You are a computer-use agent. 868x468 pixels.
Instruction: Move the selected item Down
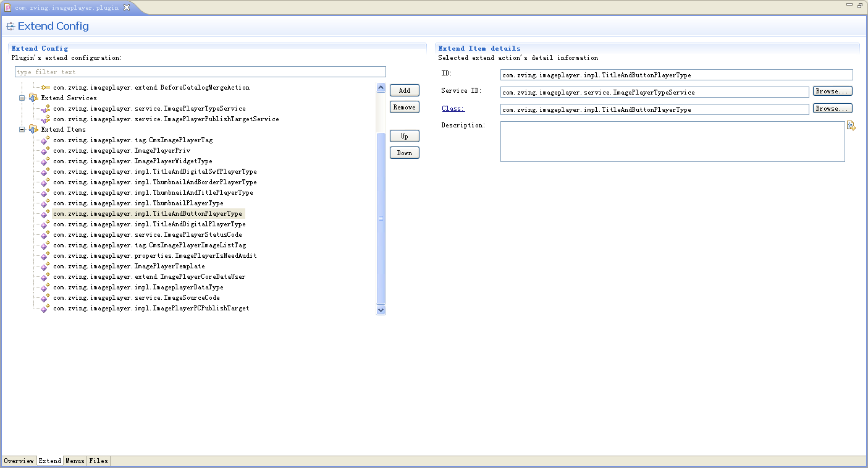(x=404, y=153)
